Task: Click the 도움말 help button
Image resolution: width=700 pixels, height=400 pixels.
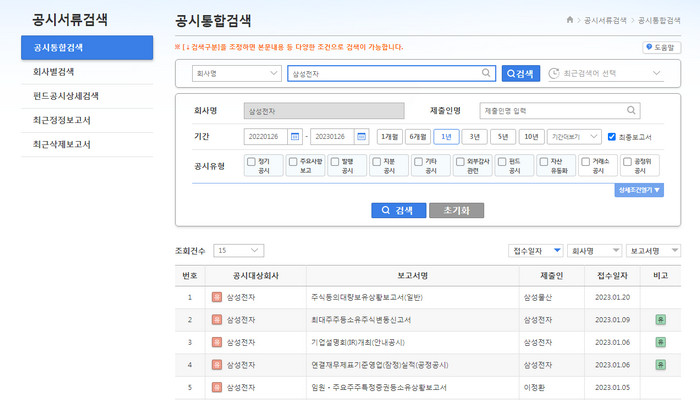Action: [661, 47]
